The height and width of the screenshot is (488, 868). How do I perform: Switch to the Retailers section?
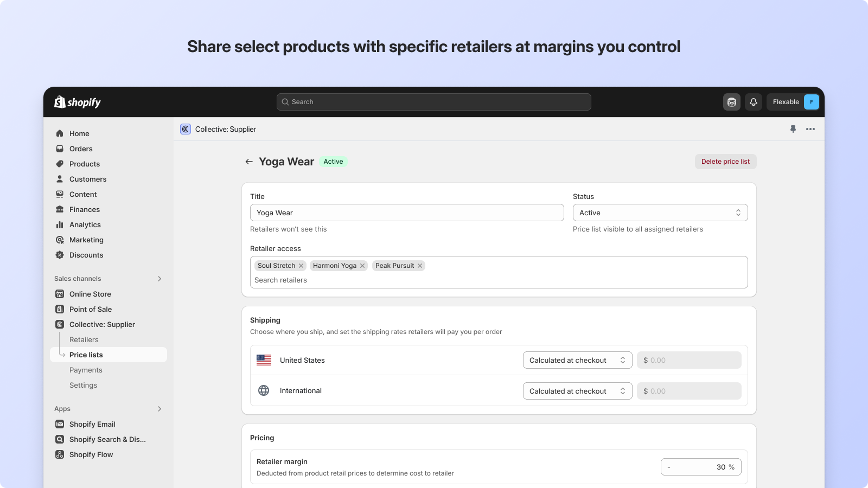point(84,339)
